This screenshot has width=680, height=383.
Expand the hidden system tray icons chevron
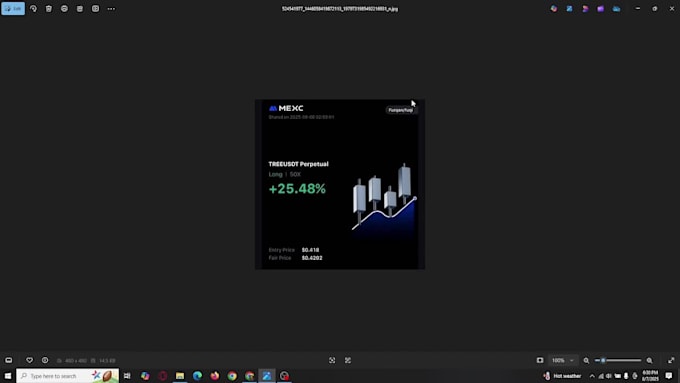(x=592, y=376)
